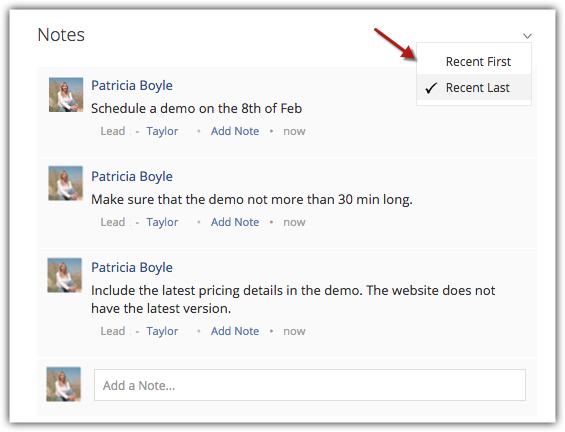The height and width of the screenshot is (432, 565).
Task: Click Add Note under the 30 min long note
Action: [x=235, y=222]
